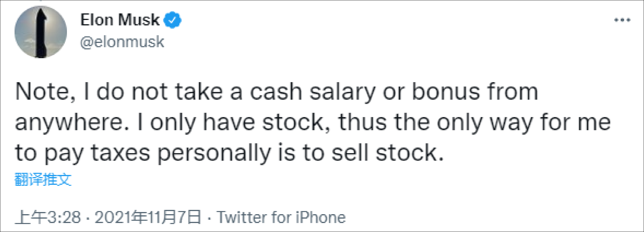This screenshot has width=644, height=232.
Task: Visit the @elonmusk handle link
Action: click(x=122, y=42)
